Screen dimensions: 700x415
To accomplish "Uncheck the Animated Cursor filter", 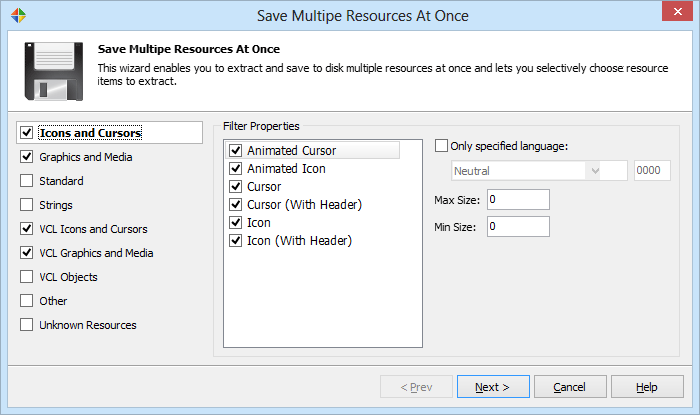I will tap(236, 151).
